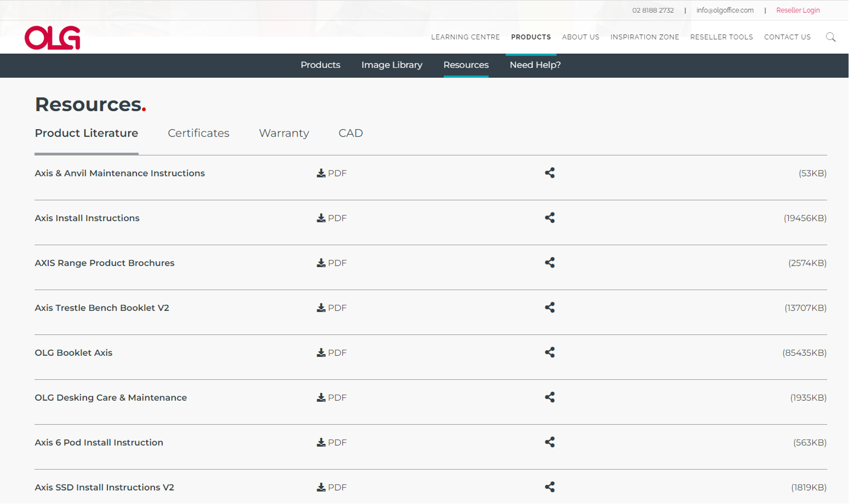Download AXIS Range Product Brochures PDF
849x504 pixels.
coord(331,263)
